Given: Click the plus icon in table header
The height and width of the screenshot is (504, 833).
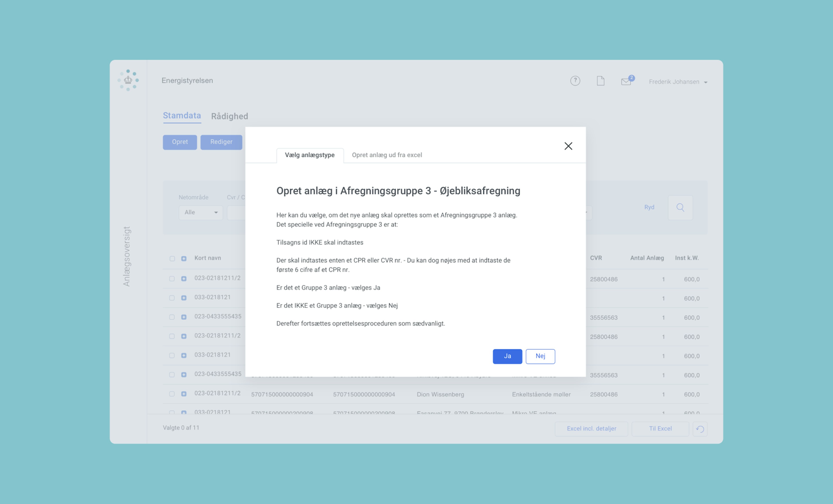Looking at the screenshot, I should click(x=184, y=258).
